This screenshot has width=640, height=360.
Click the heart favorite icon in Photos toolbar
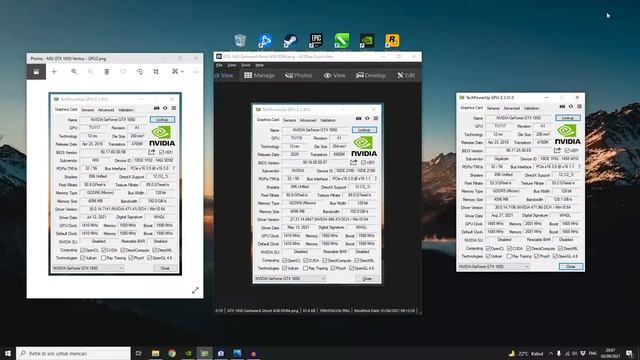point(123,72)
